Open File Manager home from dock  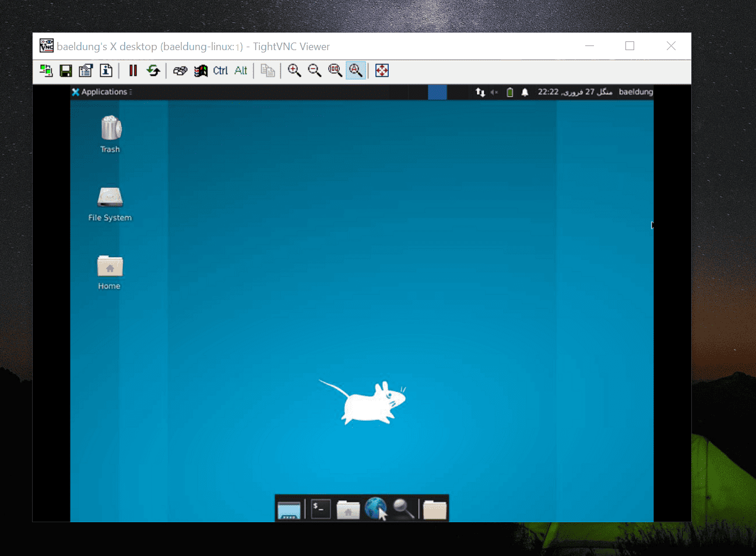click(348, 509)
